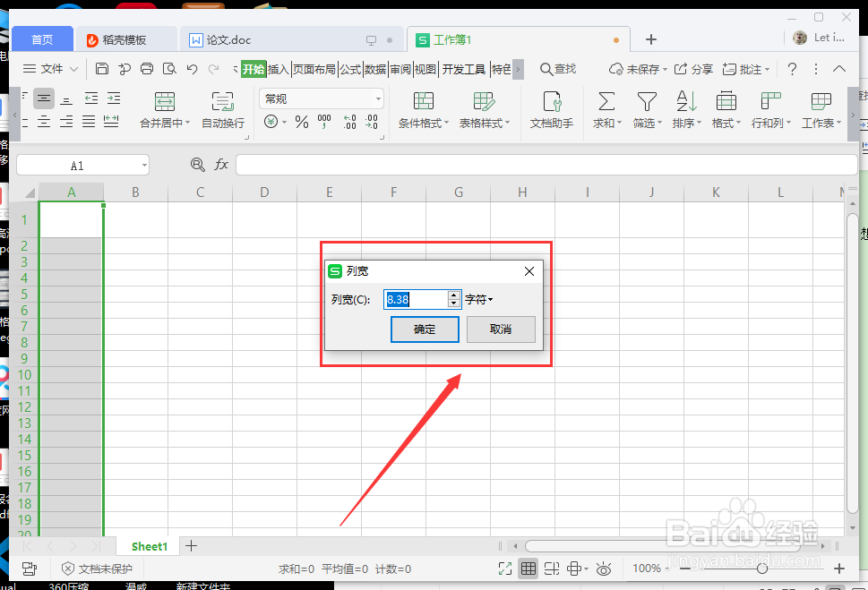868x590 pixels.
Task: Click the 文档未保护 shield status icon
Action: pyautogui.click(x=97, y=569)
